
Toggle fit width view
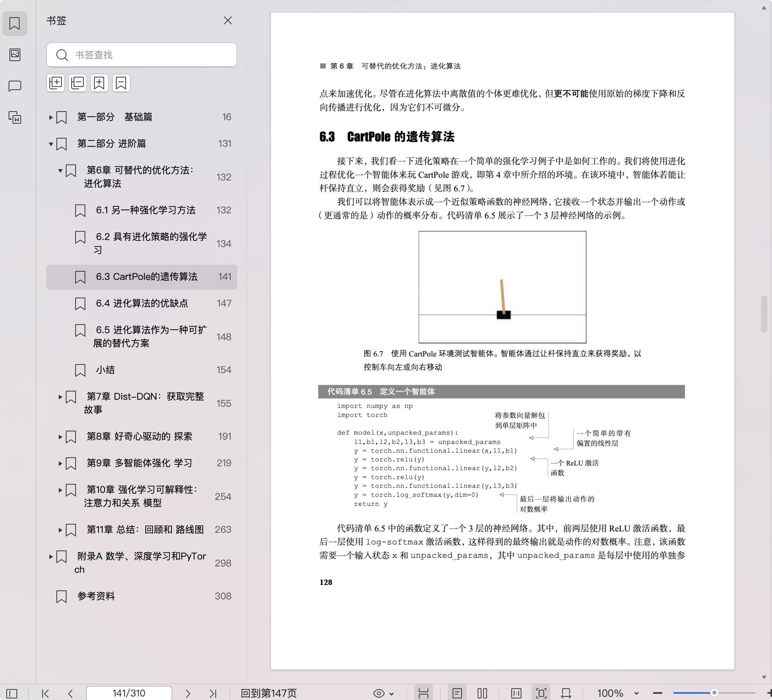coord(566,693)
